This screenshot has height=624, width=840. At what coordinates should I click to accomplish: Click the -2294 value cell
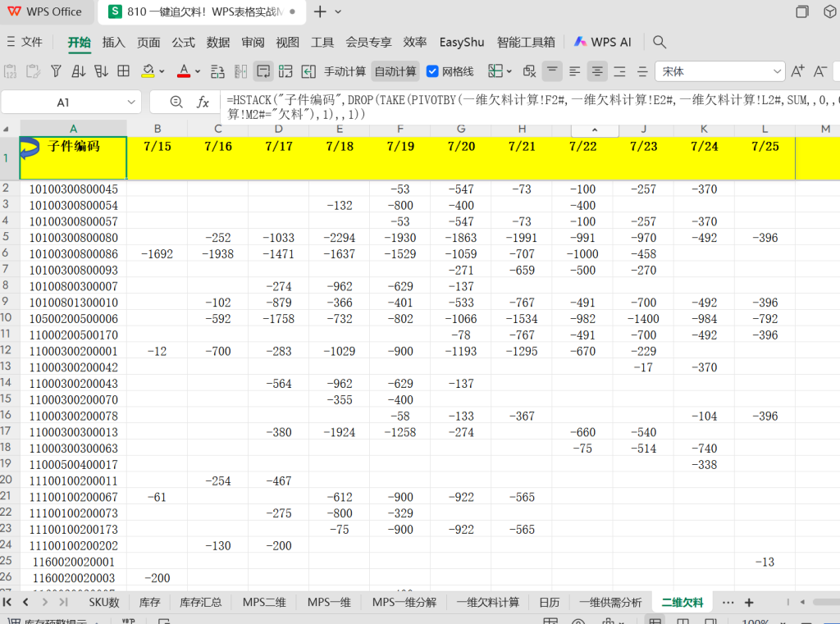point(339,238)
